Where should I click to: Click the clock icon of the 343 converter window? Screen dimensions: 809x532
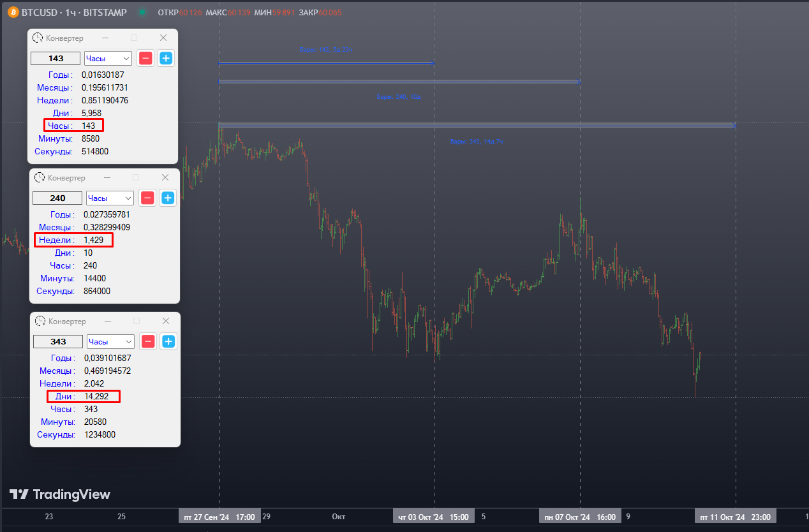coord(40,321)
